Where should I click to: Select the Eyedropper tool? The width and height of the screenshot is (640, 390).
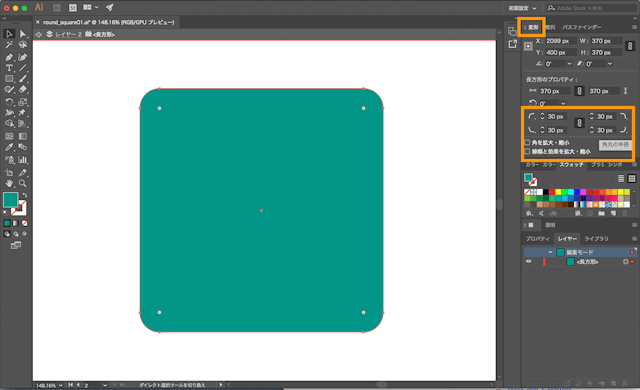coord(9,147)
